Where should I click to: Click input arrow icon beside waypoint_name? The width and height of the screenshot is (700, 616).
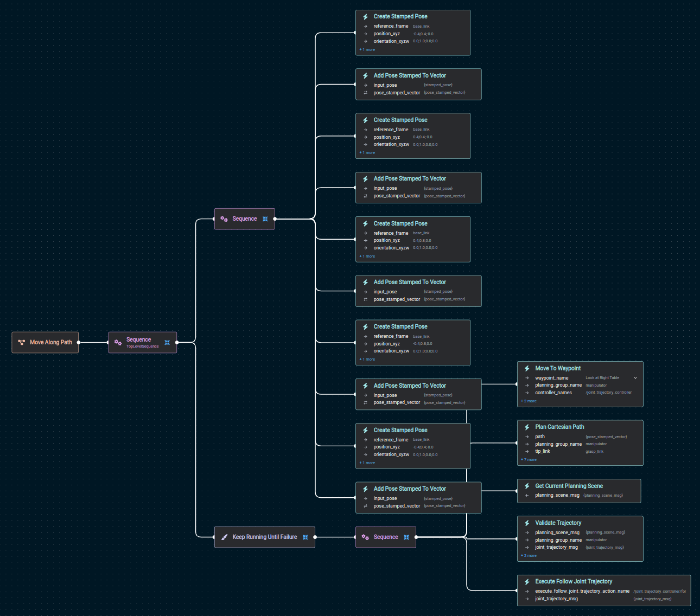click(527, 378)
